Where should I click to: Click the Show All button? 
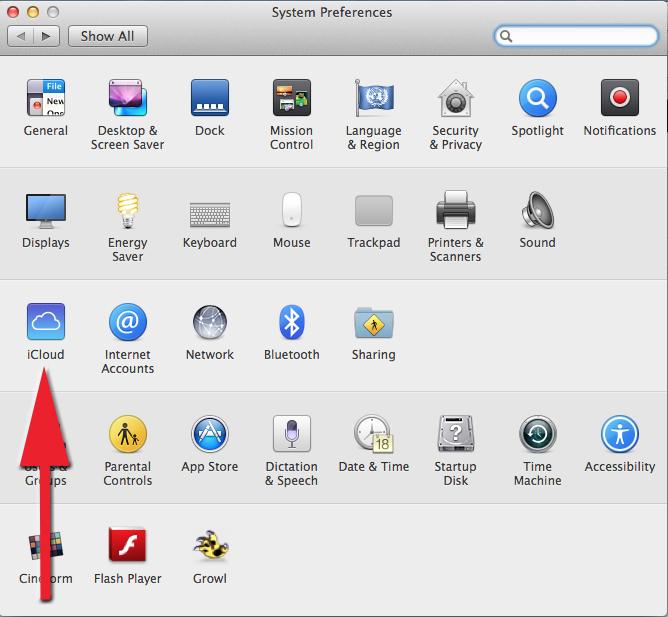[x=108, y=36]
